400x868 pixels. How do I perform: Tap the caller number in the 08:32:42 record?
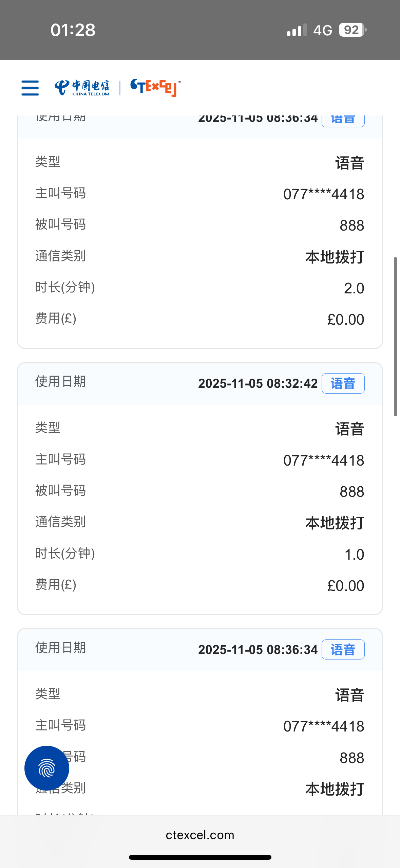pyautogui.click(x=324, y=460)
